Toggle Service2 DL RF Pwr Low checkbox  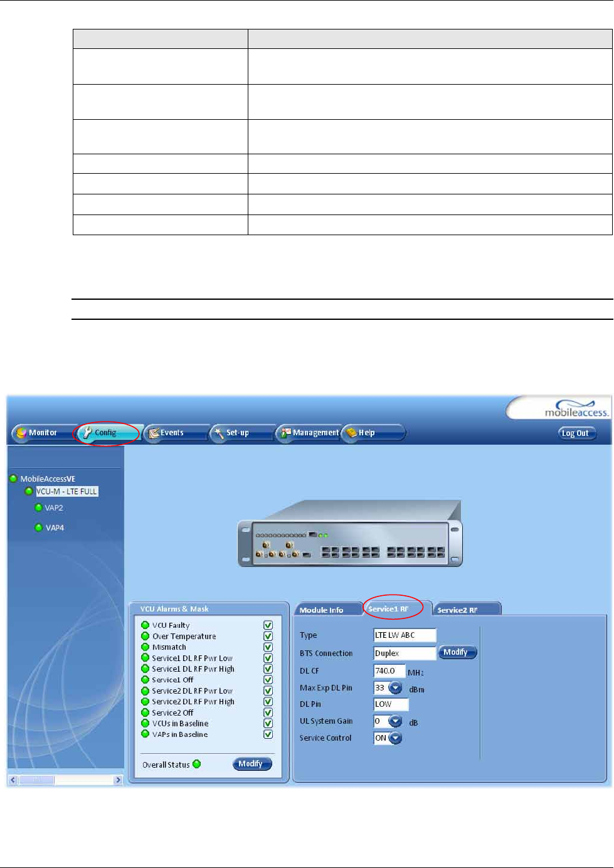268,691
